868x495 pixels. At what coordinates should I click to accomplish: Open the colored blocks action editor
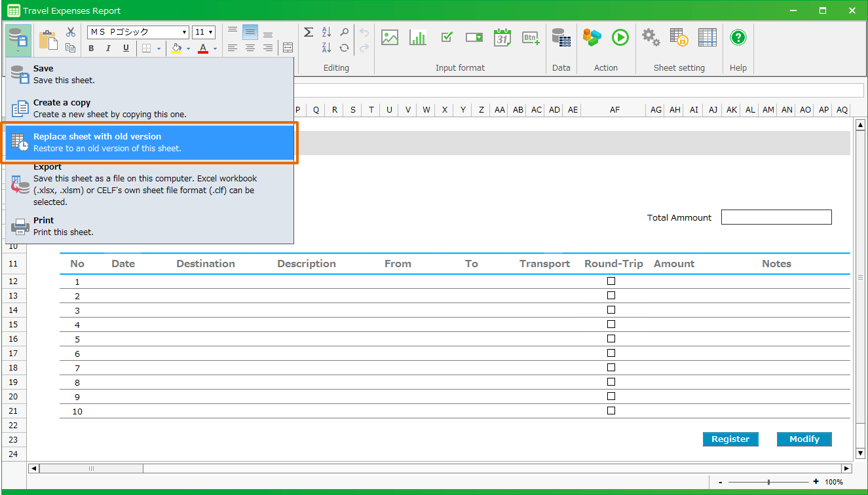[592, 37]
